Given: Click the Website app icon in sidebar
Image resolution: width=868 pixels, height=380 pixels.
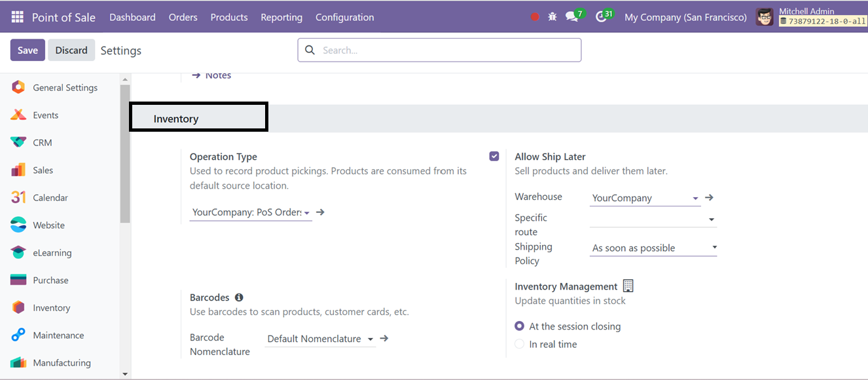Looking at the screenshot, I should coord(18,225).
